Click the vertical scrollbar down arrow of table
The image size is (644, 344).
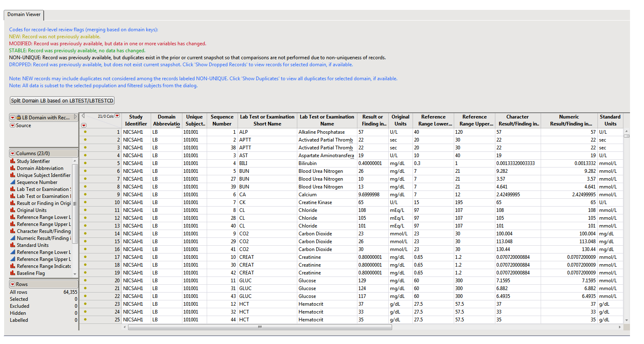pos(626,320)
